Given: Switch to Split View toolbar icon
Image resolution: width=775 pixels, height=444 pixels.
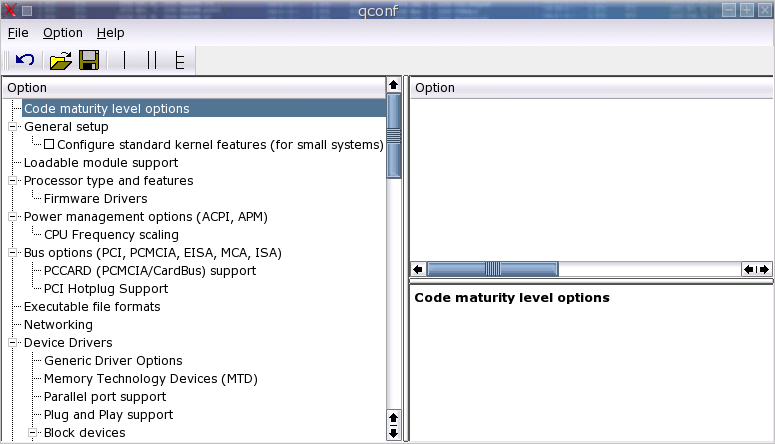Looking at the screenshot, I should pyautogui.click(x=152, y=60).
